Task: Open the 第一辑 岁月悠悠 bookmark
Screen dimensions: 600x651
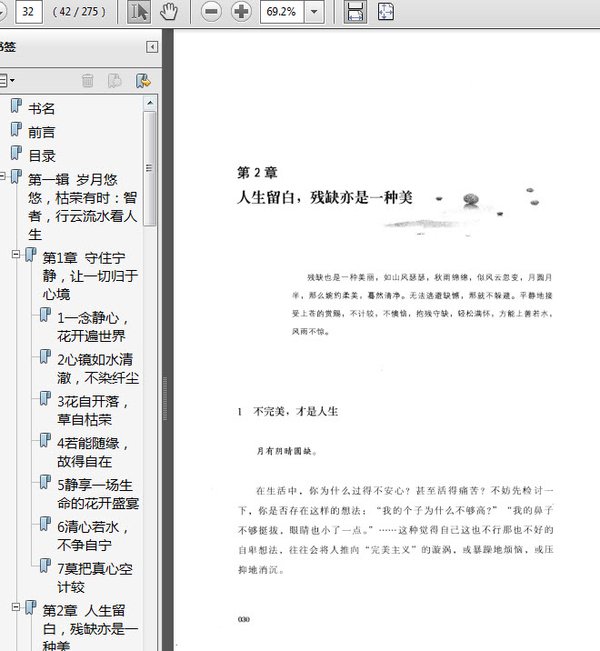Action: (x=83, y=207)
